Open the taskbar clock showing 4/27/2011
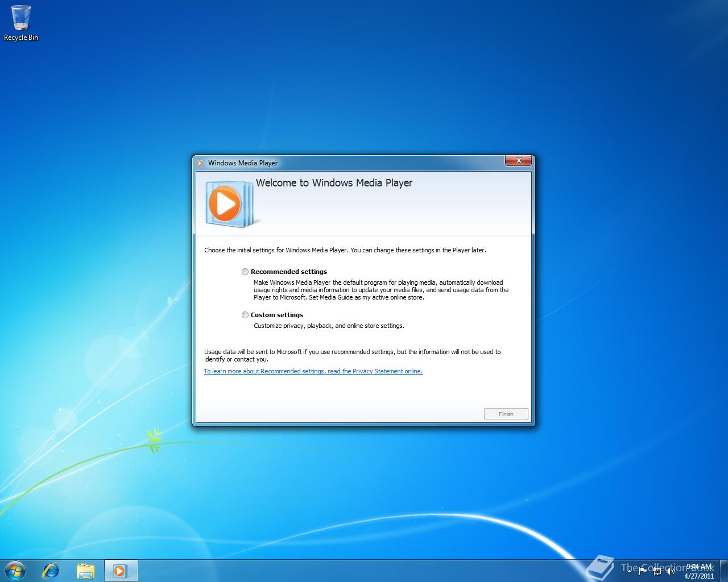This screenshot has height=582, width=728. pos(699,571)
